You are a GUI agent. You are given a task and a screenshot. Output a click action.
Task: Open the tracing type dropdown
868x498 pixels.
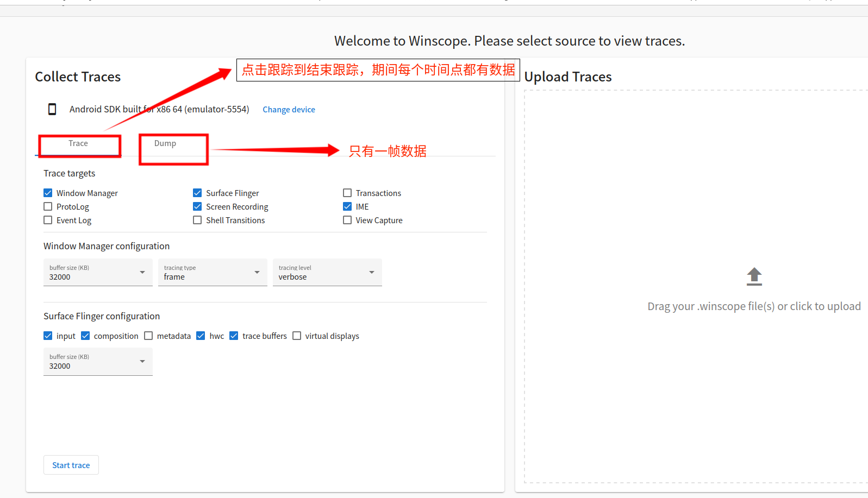[x=213, y=272]
